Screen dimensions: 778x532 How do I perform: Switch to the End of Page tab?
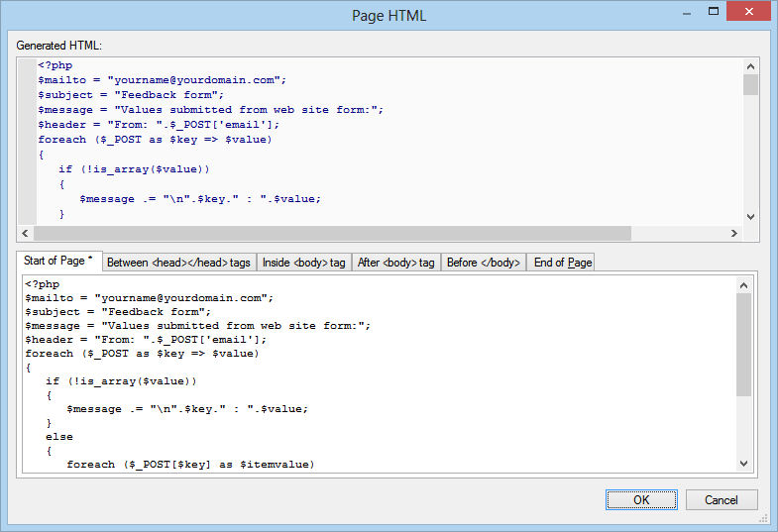click(x=562, y=263)
